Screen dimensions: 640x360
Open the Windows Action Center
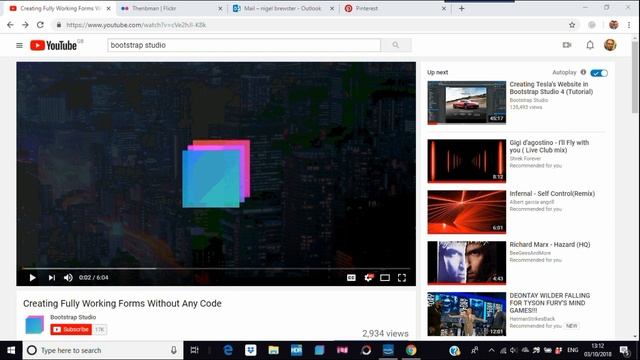point(624,350)
